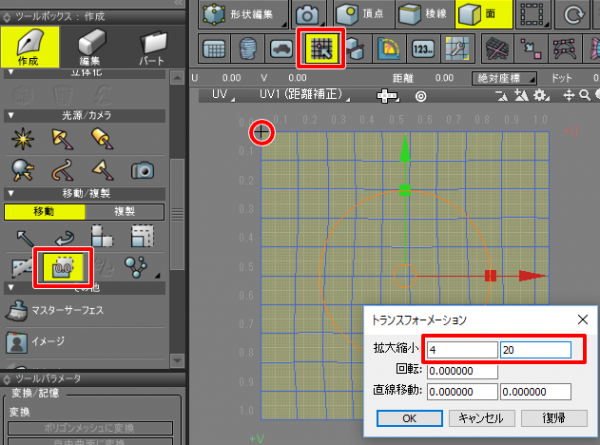Collapse the 光源/カメラ section
This screenshot has height=445, width=600.
pos(11,115)
